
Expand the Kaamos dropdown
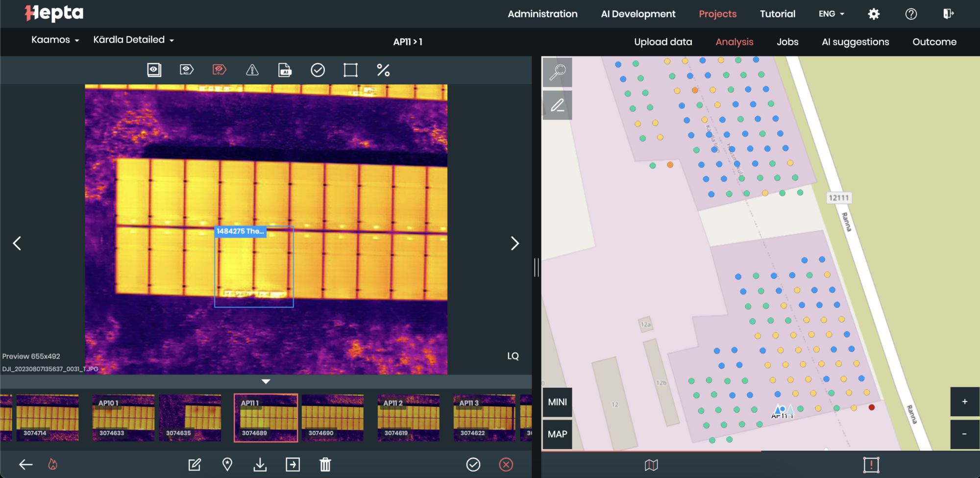click(x=55, y=40)
